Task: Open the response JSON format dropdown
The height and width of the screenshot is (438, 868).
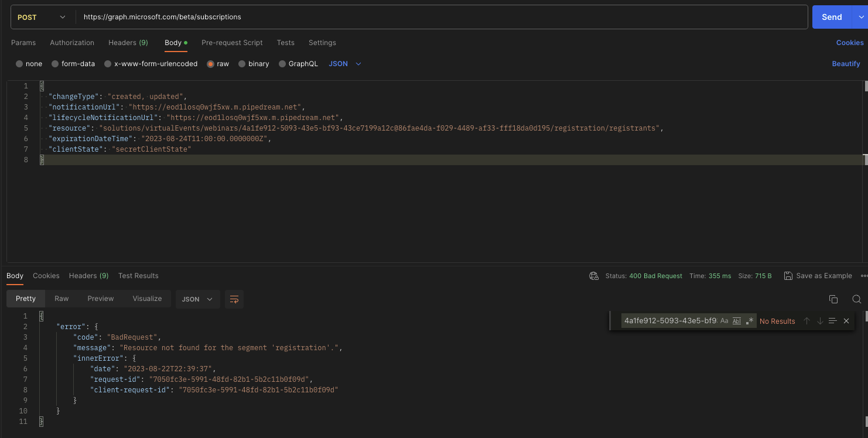Action: [x=198, y=299]
